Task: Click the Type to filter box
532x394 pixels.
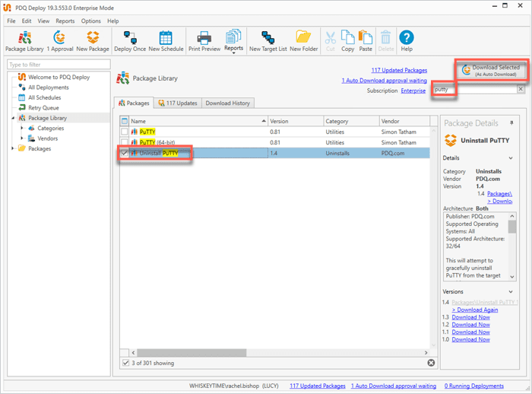Action: (x=59, y=65)
